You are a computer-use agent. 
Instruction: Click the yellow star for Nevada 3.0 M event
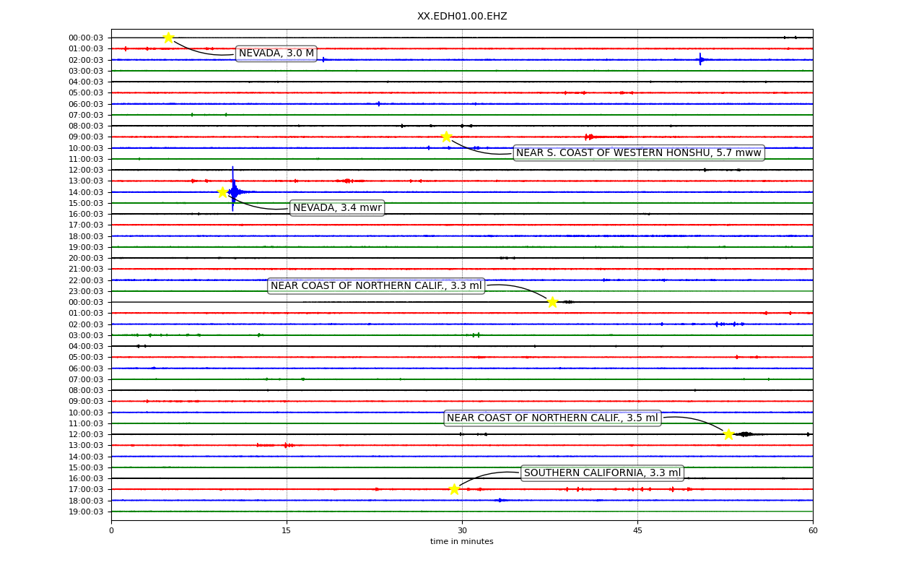(x=168, y=38)
